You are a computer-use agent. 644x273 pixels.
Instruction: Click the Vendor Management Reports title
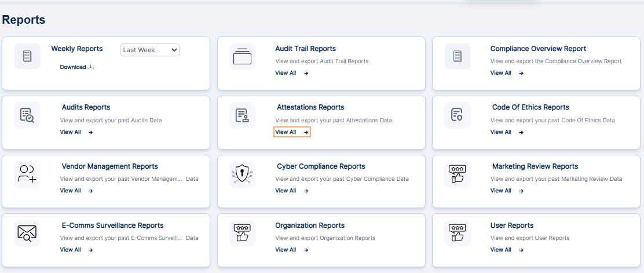(x=109, y=166)
